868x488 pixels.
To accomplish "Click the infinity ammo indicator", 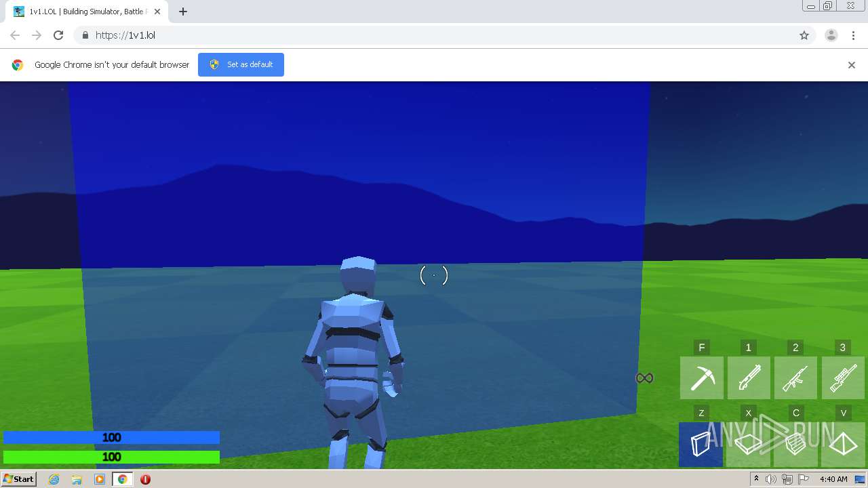I will 644,378.
